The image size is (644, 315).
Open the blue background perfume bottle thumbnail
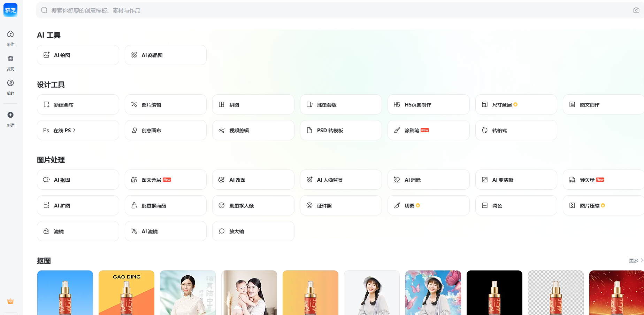65,293
